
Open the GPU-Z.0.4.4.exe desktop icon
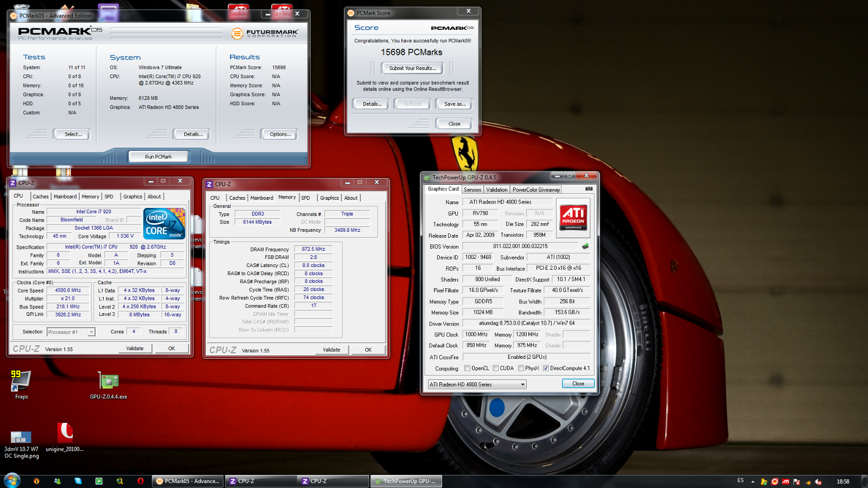108,385
